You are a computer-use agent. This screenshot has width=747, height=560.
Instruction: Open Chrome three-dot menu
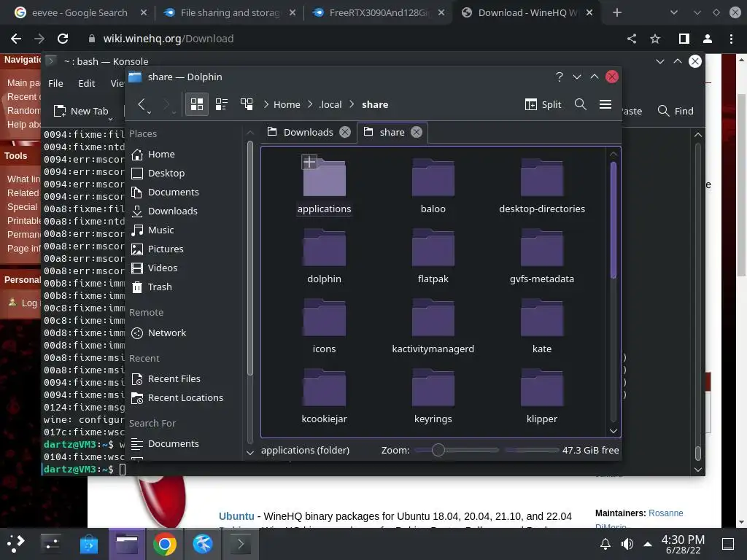[731, 39]
